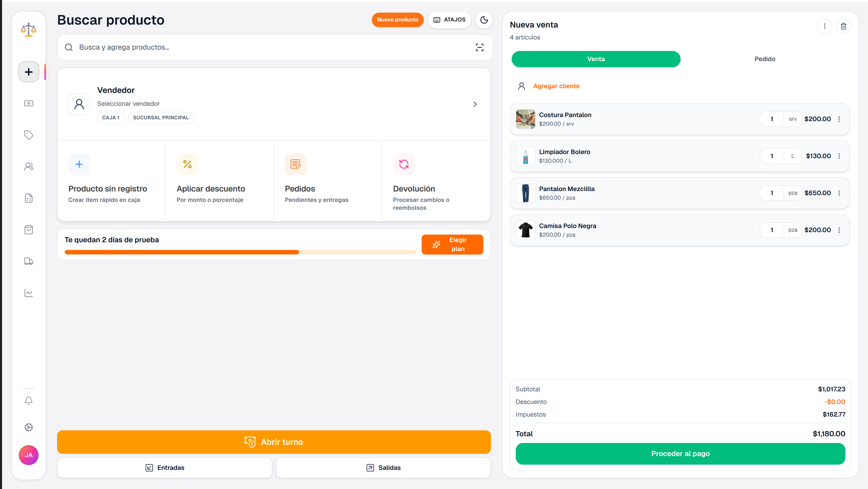Click the notifications bell icon
This screenshot has height=489, width=868.
[x=29, y=400]
